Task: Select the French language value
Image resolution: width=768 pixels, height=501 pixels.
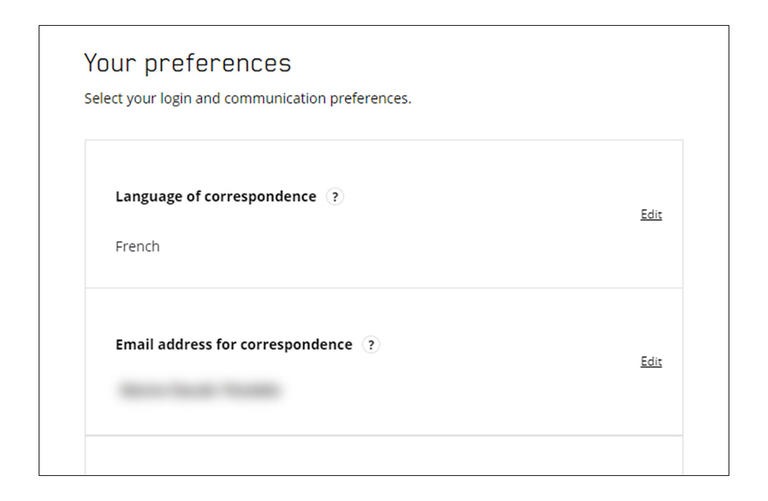Action: [137, 247]
